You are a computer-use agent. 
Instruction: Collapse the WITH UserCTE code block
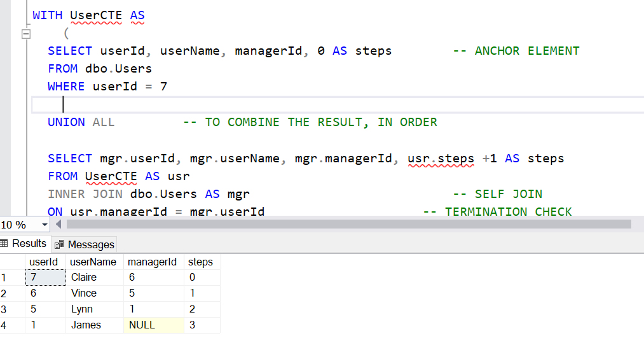point(25,34)
